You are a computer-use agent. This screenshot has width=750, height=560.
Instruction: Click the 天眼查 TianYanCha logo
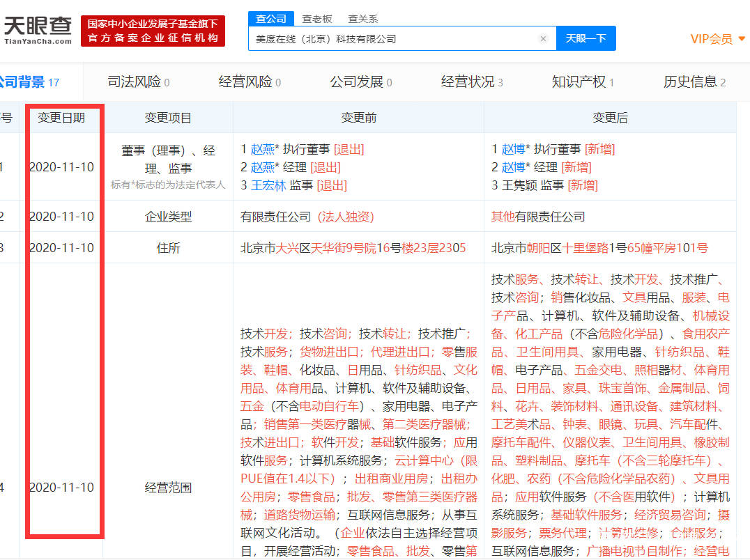pos(38,31)
